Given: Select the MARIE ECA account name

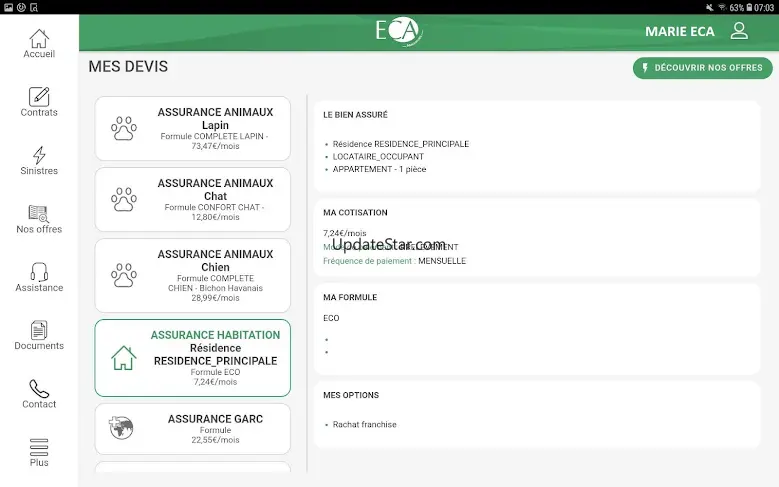Looking at the screenshot, I should [x=680, y=31].
